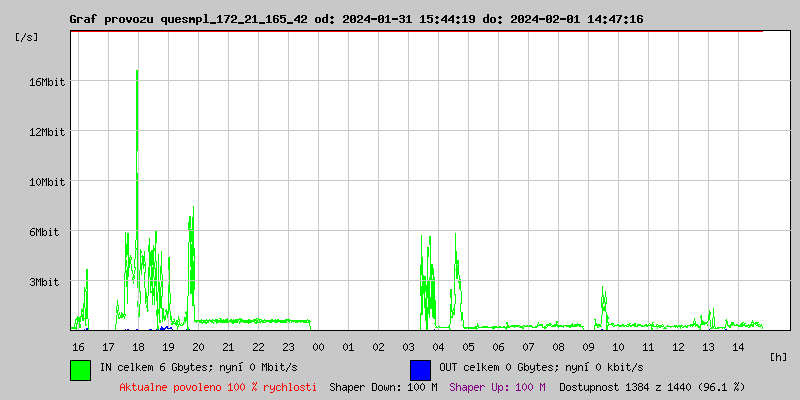The height and width of the screenshot is (400, 800).
Task: Click the 10Mbit y-axis label
Action: tap(46, 182)
